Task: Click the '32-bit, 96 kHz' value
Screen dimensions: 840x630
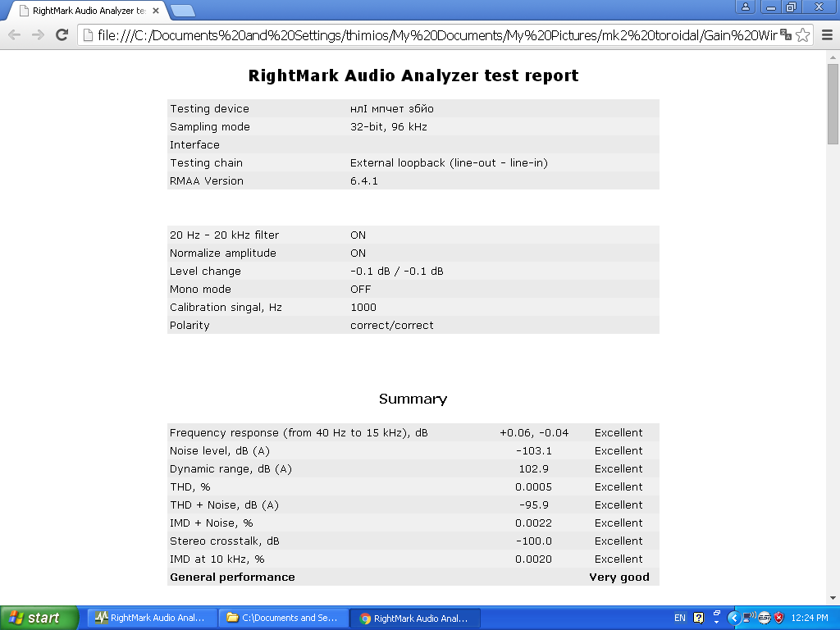Action: (388, 127)
